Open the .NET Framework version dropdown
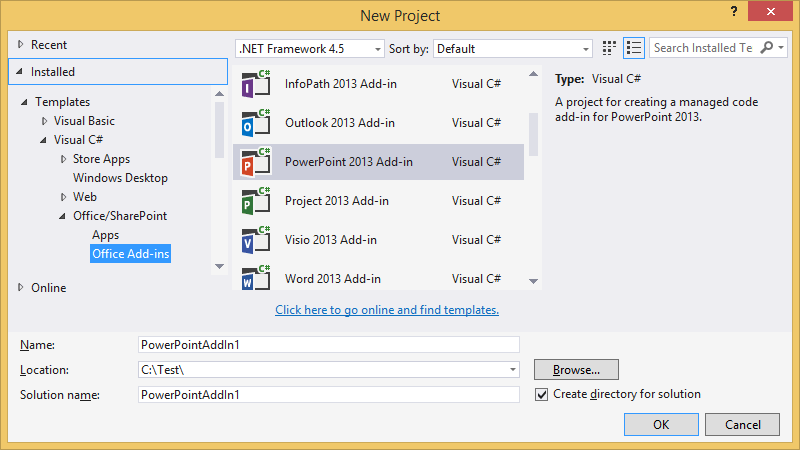 (377, 48)
